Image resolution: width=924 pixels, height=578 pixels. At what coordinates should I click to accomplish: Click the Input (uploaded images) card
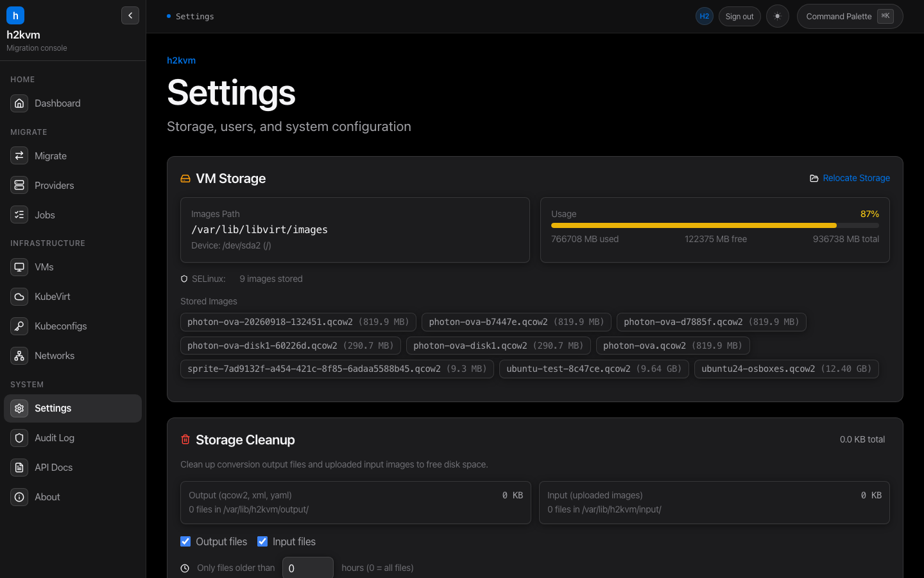pyautogui.click(x=714, y=502)
